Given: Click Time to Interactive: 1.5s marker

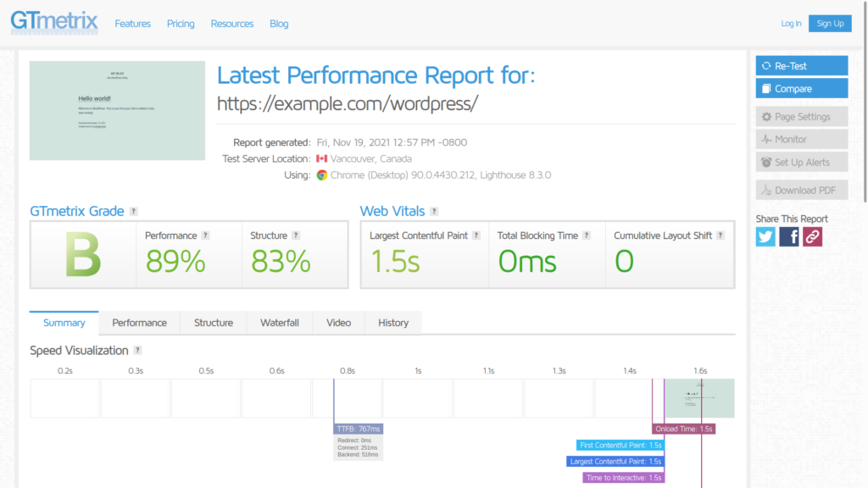Looking at the screenshot, I should click(x=623, y=478).
